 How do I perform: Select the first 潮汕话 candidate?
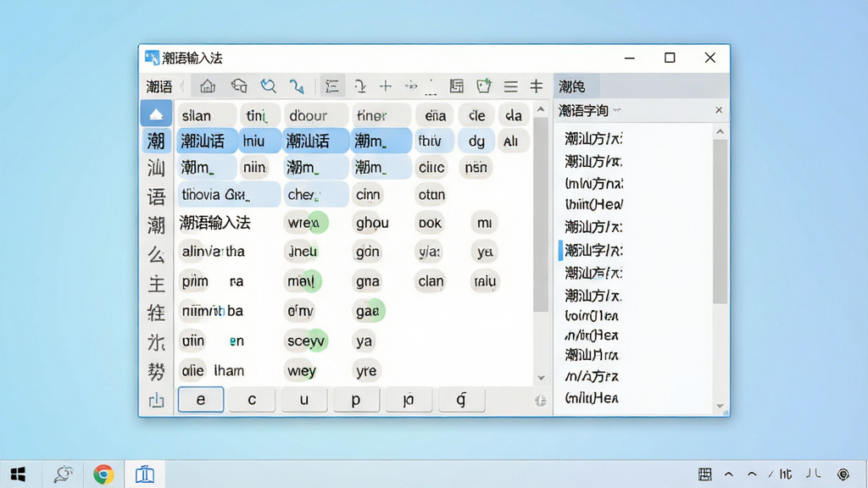[207, 141]
